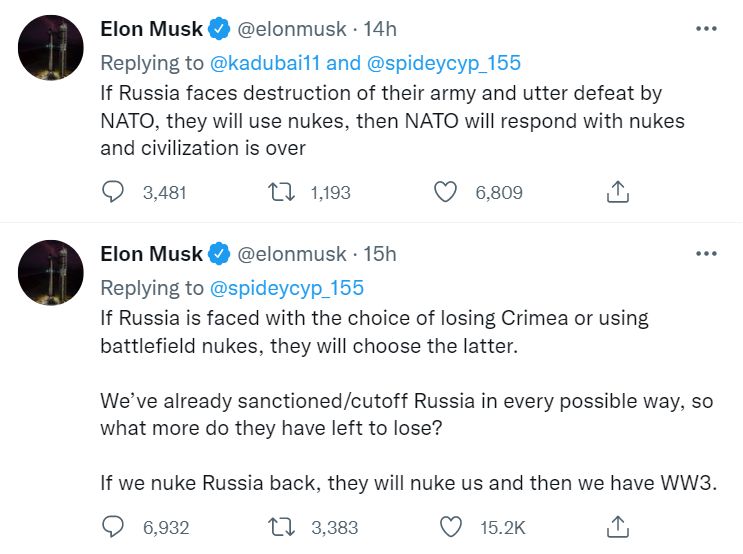Share the 14h tweet about NATO
Image resolution: width=743 pixels, height=554 pixels.
[x=618, y=192]
